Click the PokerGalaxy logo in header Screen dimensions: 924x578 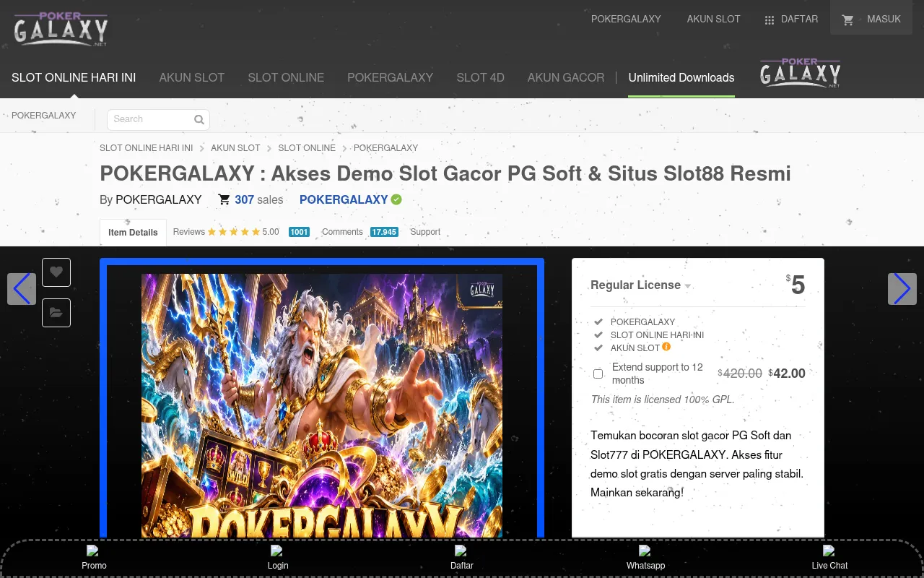[x=61, y=30]
